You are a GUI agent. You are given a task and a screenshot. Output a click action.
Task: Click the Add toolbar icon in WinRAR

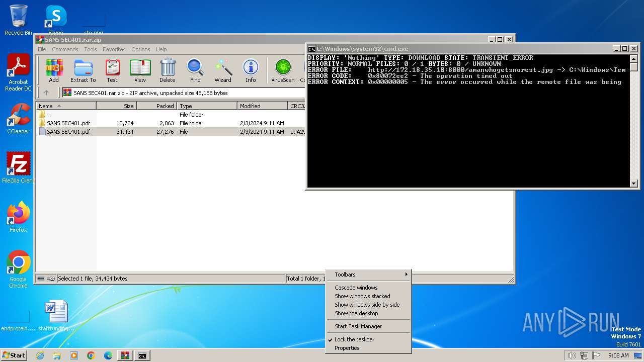tap(54, 70)
